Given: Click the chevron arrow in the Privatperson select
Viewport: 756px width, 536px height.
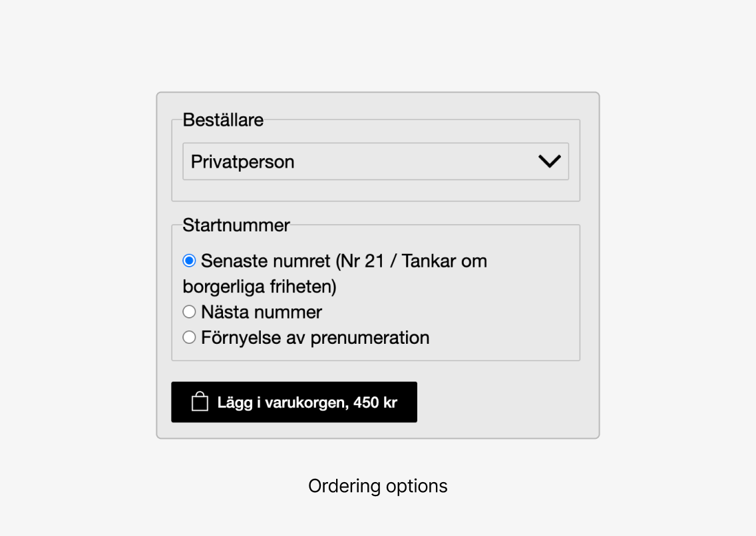Looking at the screenshot, I should 549,162.
